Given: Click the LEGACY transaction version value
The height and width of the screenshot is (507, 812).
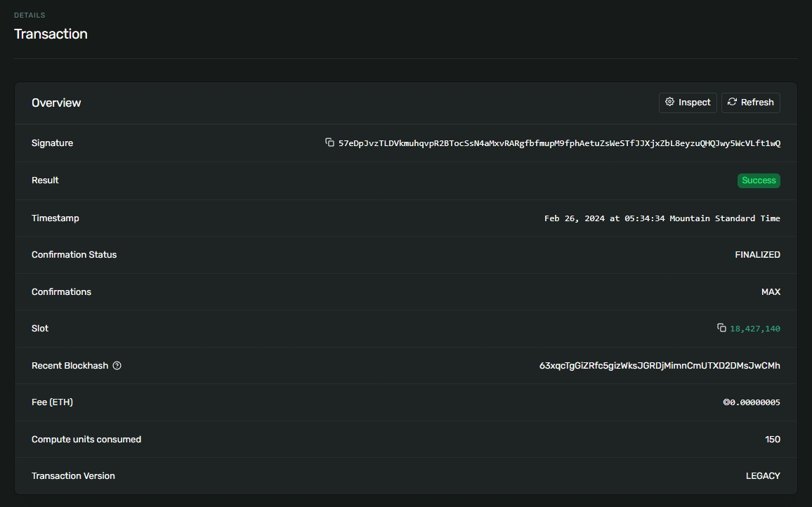Looking at the screenshot, I should click(763, 476).
